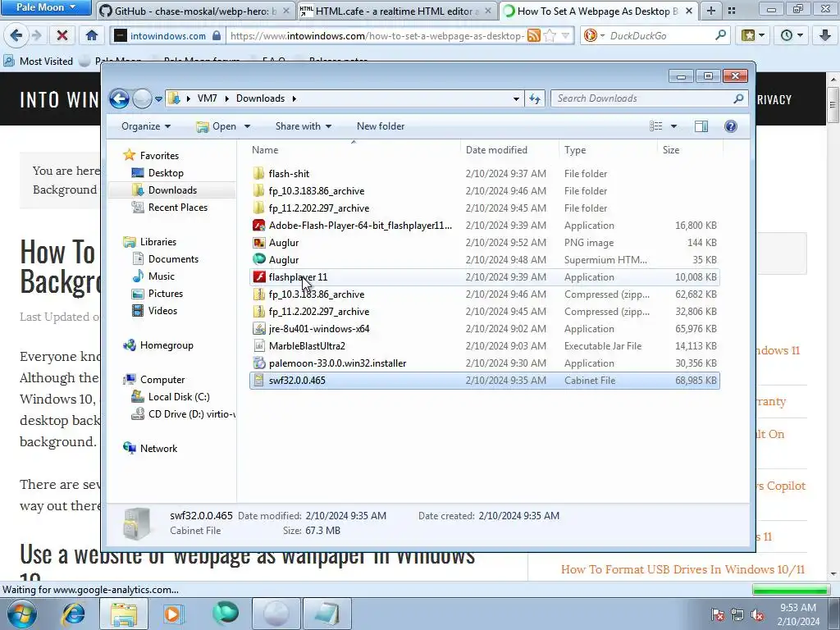Click the browser back button

[16, 35]
